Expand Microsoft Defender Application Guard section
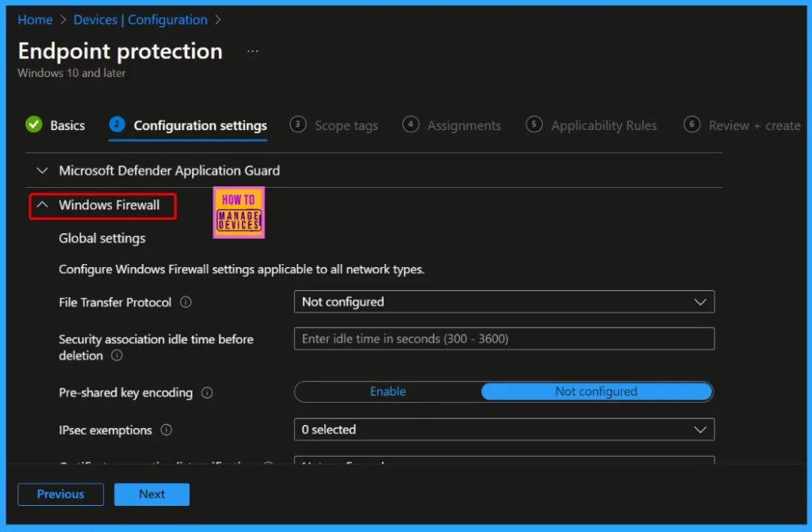This screenshot has width=812, height=532. tap(168, 170)
